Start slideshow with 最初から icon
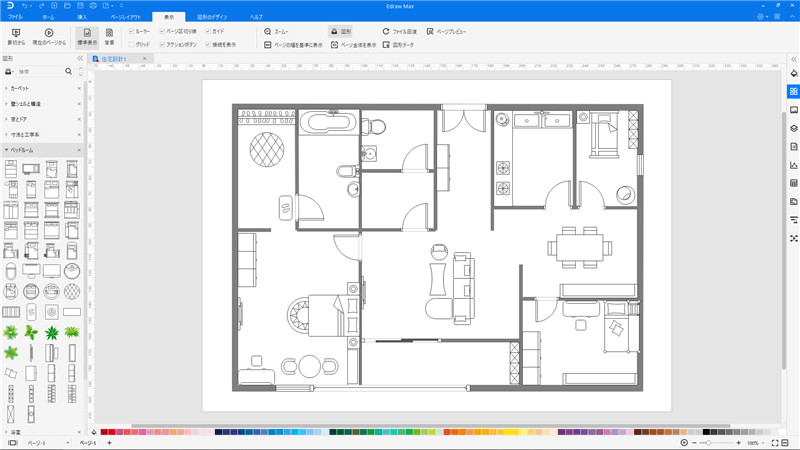800x450 pixels. tap(16, 36)
